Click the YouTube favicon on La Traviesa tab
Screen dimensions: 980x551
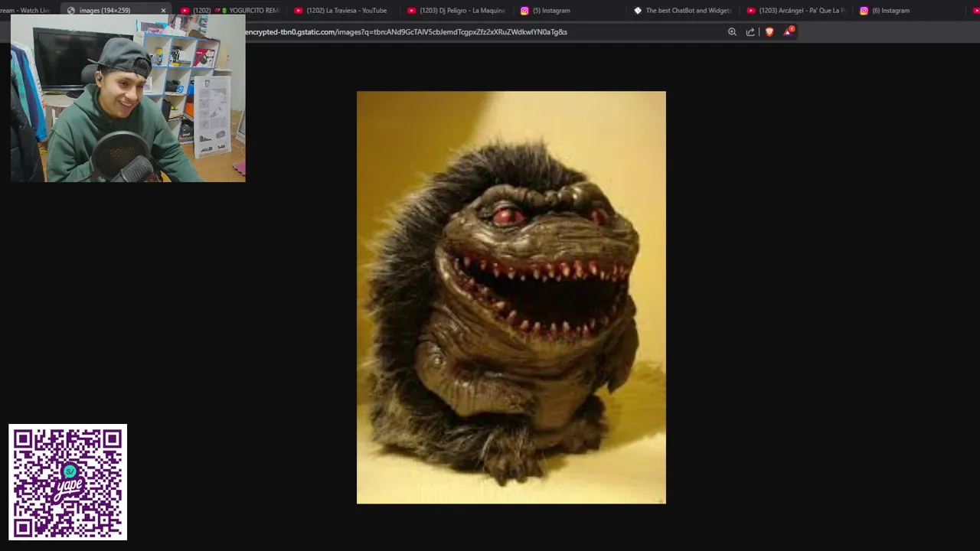click(299, 11)
